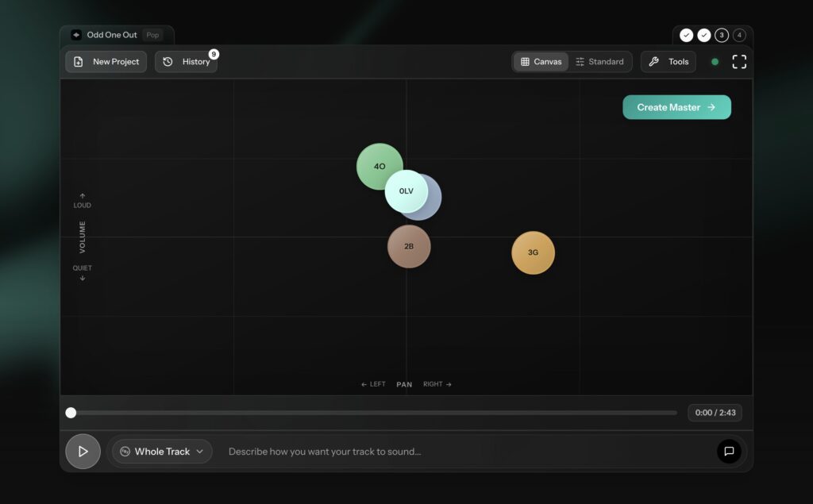Select step 4 circle at top right
Screen dimensions: 813x504
pos(739,35)
